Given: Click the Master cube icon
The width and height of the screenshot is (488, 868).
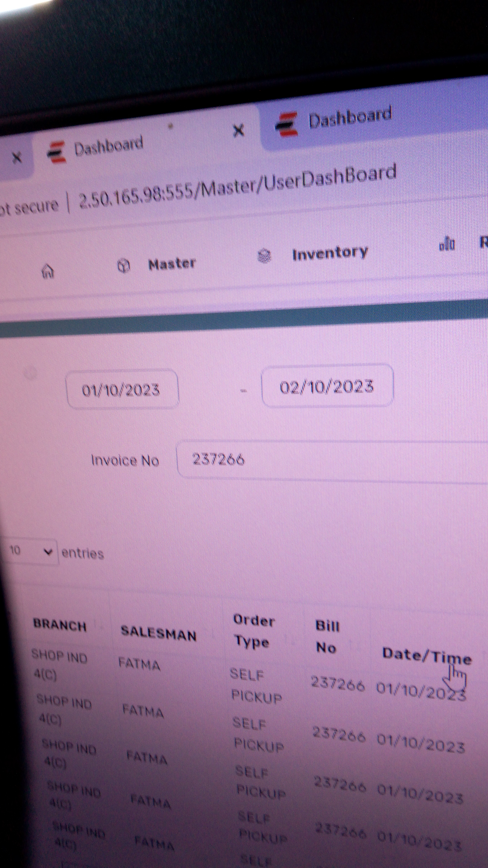Looking at the screenshot, I should point(124,266).
